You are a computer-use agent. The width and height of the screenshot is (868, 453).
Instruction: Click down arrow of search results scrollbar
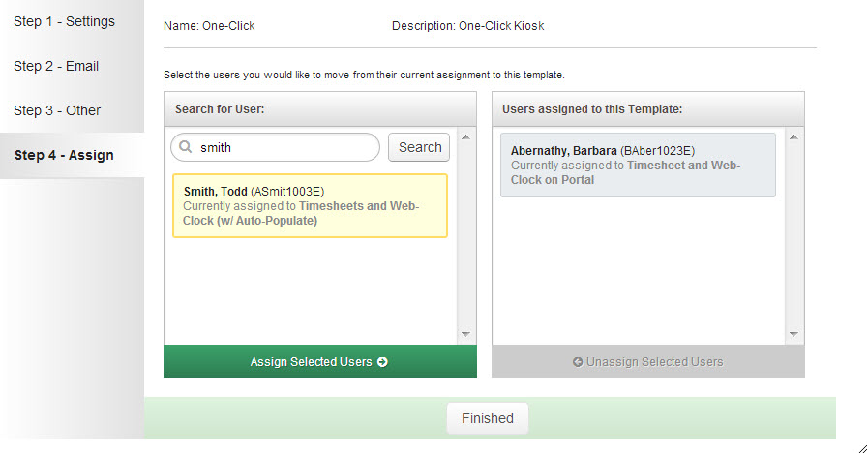(x=465, y=334)
